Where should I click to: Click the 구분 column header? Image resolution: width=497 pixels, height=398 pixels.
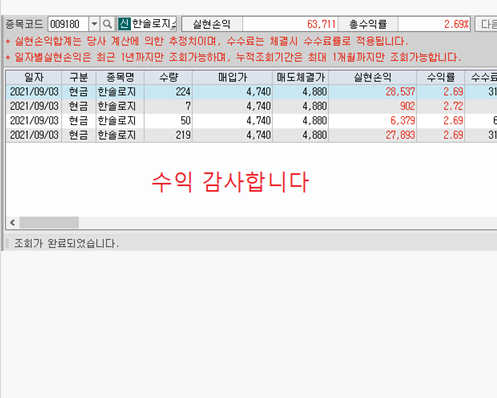pos(79,77)
